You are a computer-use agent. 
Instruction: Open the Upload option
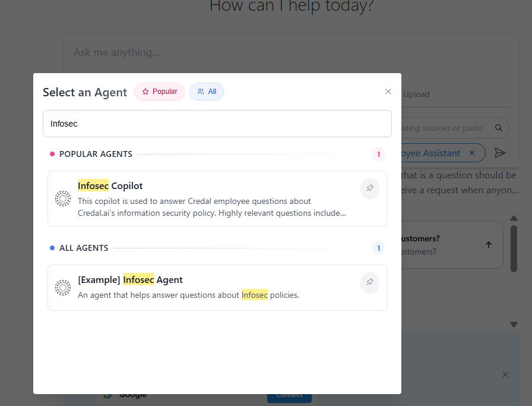point(416,94)
